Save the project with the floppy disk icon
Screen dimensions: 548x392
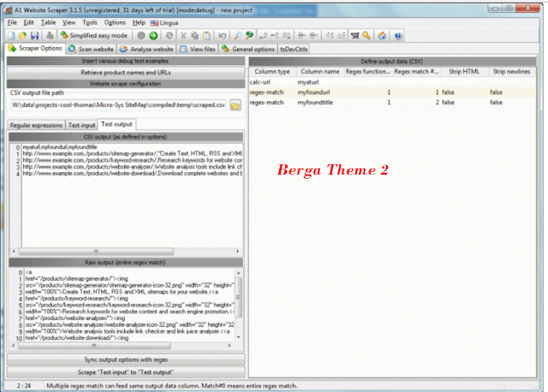pos(34,36)
